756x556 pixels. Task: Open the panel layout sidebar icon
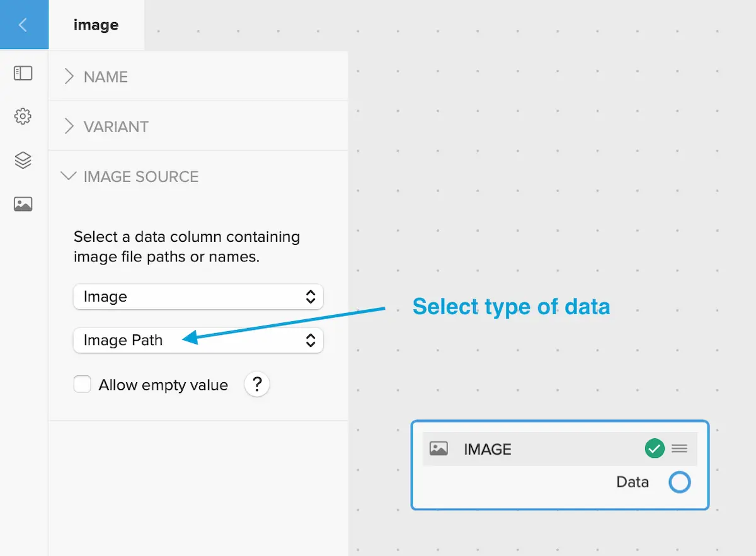[23, 73]
